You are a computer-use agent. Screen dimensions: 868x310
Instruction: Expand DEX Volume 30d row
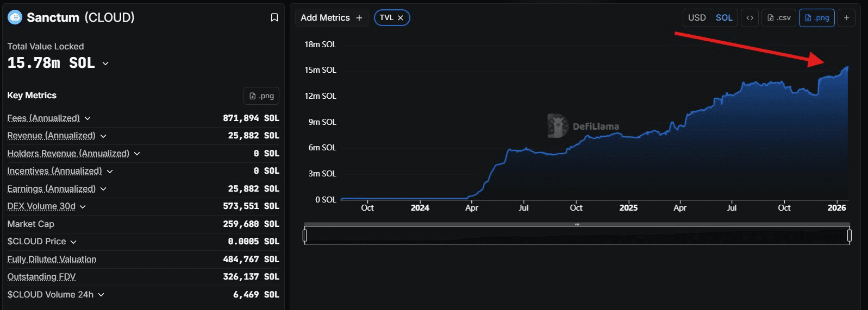click(83, 206)
